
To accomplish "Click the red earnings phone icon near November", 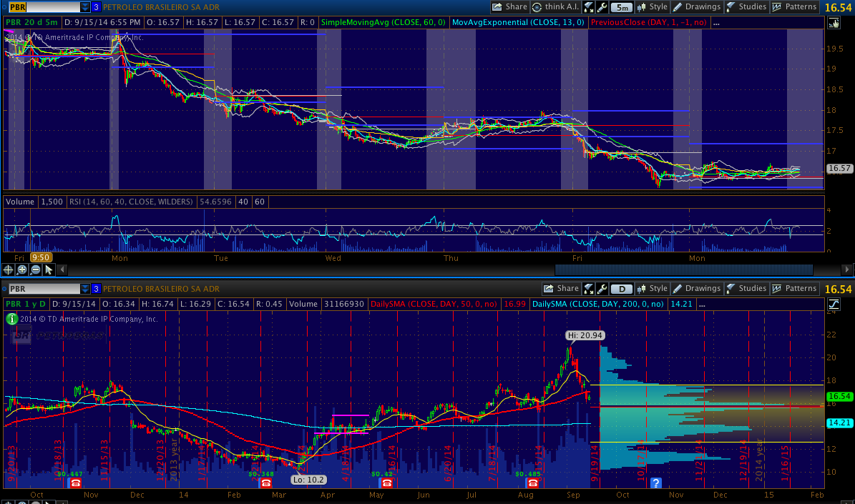I will tap(76, 483).
